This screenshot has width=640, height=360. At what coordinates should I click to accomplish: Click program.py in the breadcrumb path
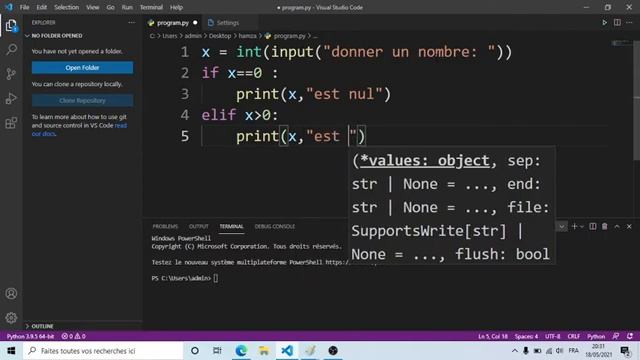(x=289, y=36)
